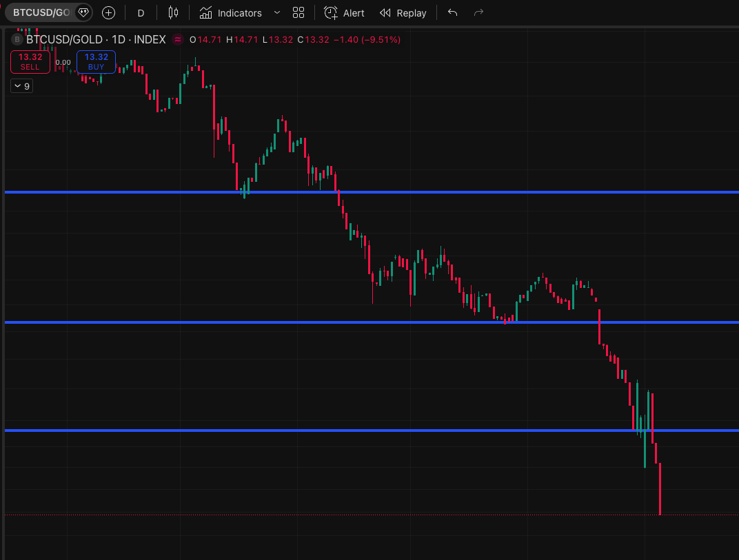The height and width of the screenshot is (560, 739).
Task: Click the high price H14.71 in legend
Action: (x=242, y=39)
